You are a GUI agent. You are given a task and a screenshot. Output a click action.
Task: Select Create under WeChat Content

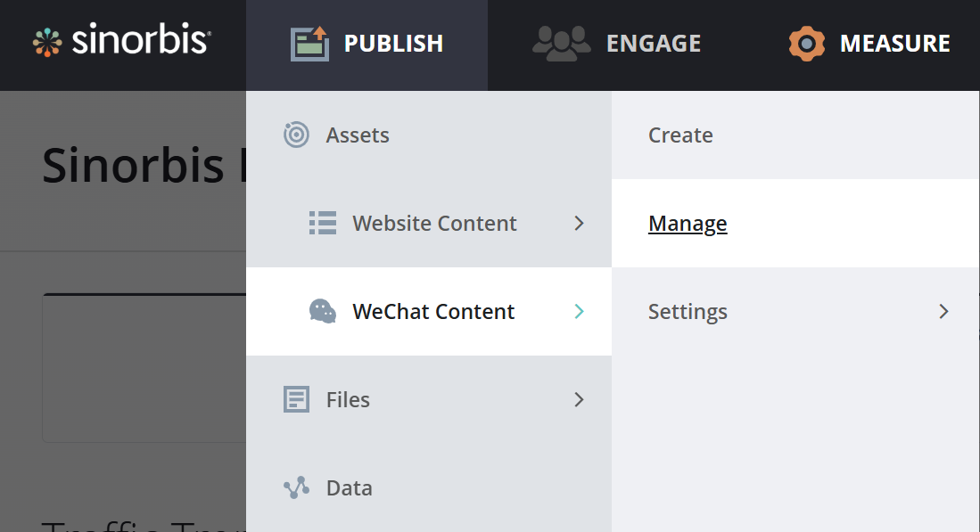click(x=680, y=135)
